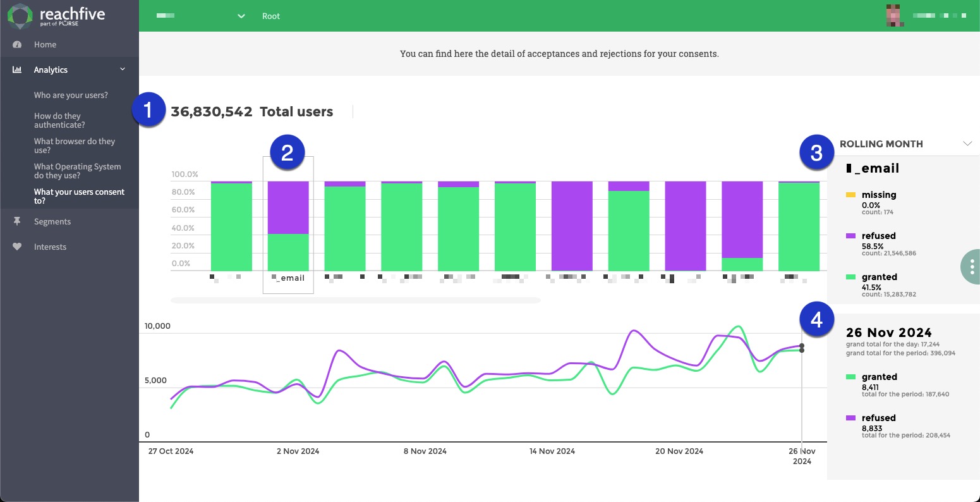Open Who are your users? report
The image size is (980, 502).
71,95
